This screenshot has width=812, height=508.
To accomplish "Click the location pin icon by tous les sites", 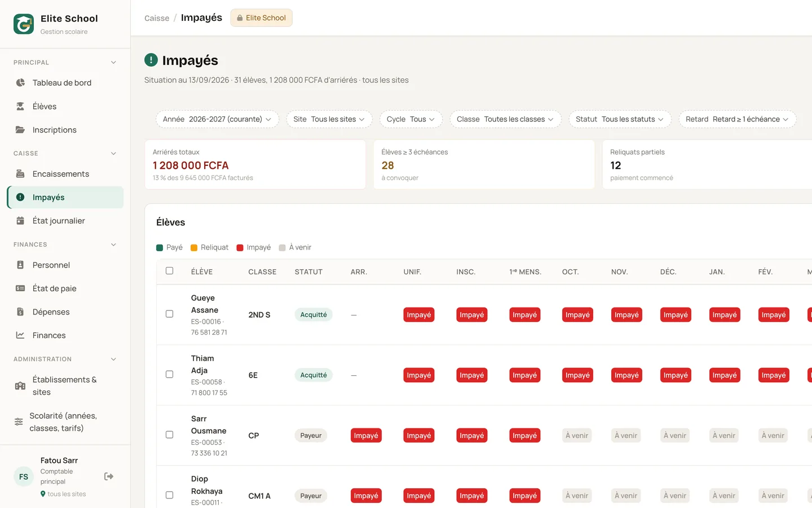I will pos(43,494).
